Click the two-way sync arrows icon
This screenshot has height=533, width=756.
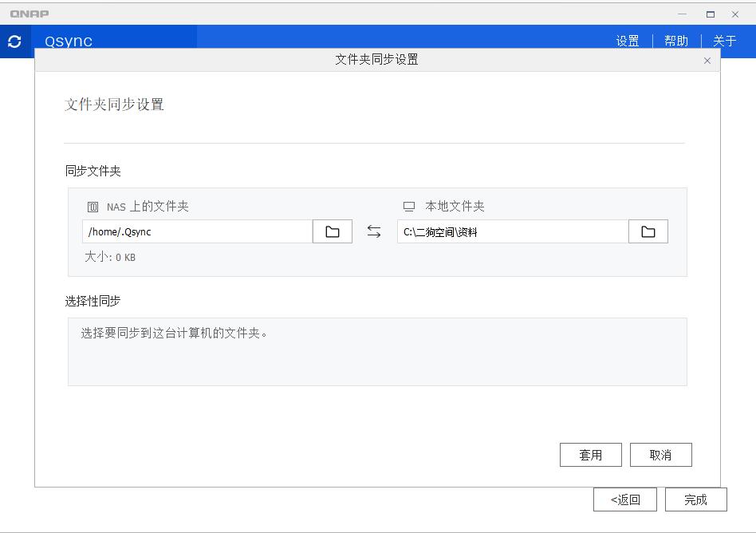373,231
